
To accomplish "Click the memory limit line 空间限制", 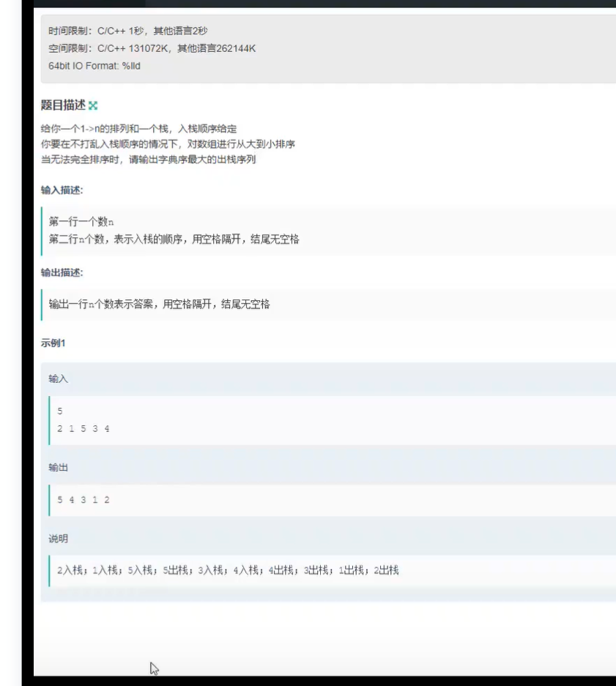I will [x=152, y=48].
